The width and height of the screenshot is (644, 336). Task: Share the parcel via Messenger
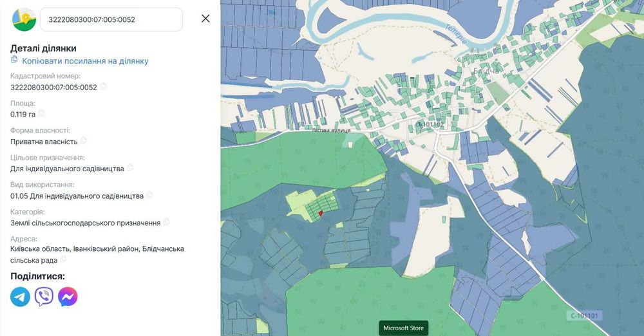[68, 297]
